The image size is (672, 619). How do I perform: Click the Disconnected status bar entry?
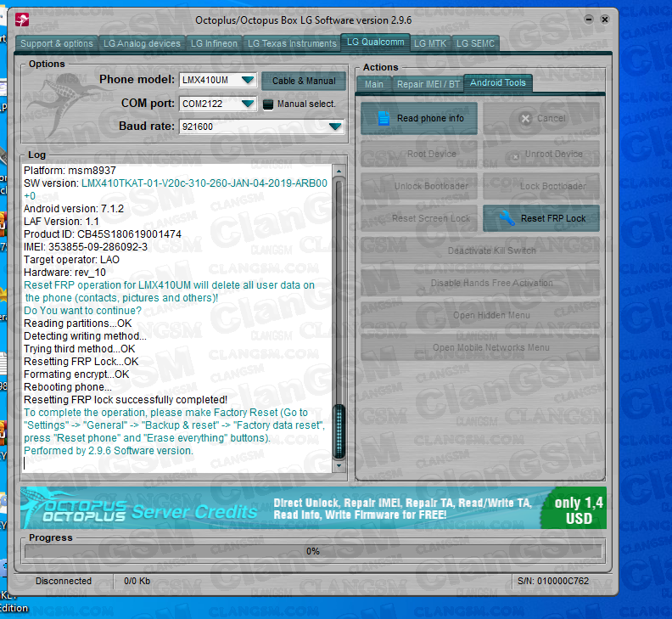click(x=64, y=581)
